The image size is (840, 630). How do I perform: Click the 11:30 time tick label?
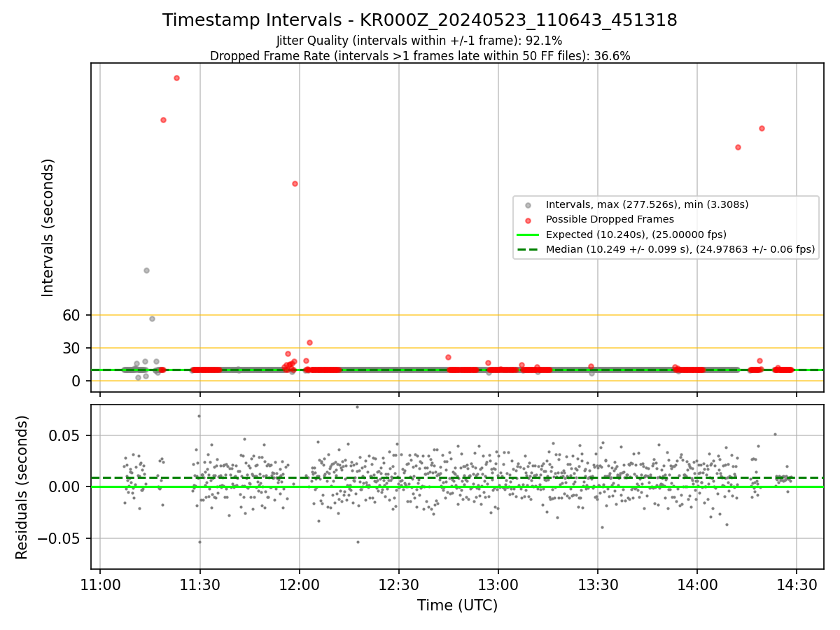(200, 584)
